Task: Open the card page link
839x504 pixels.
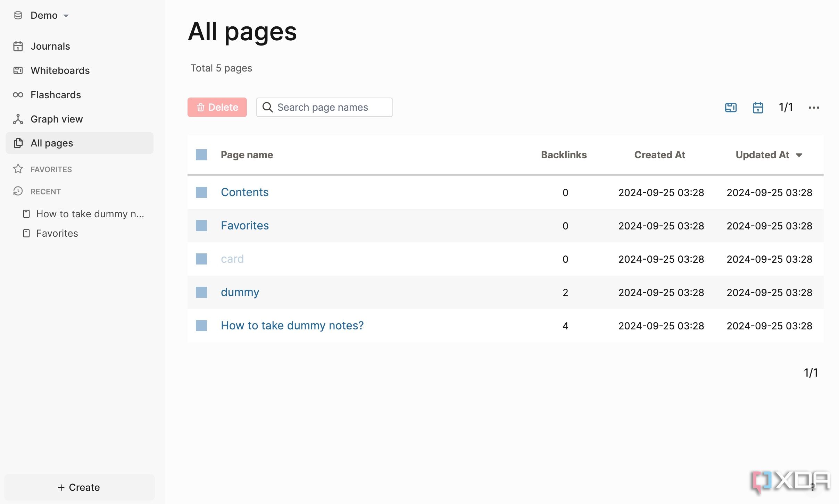Action: [x=232, y=259]
